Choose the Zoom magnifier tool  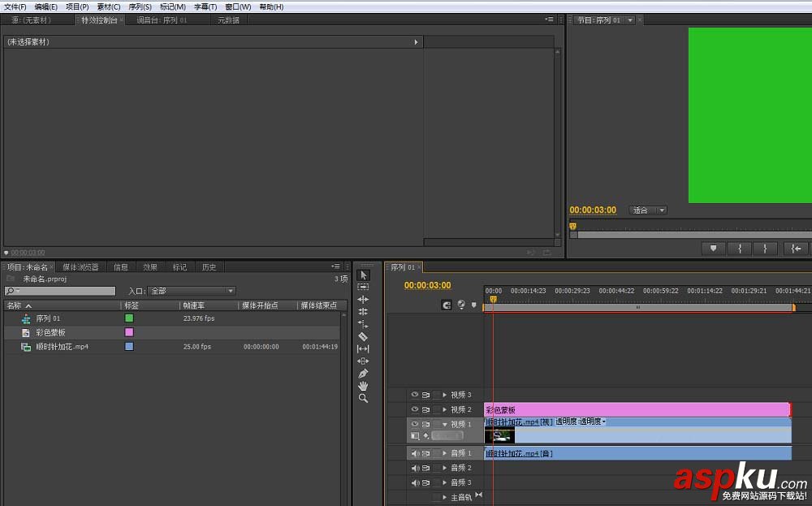(x=363, y=398)
